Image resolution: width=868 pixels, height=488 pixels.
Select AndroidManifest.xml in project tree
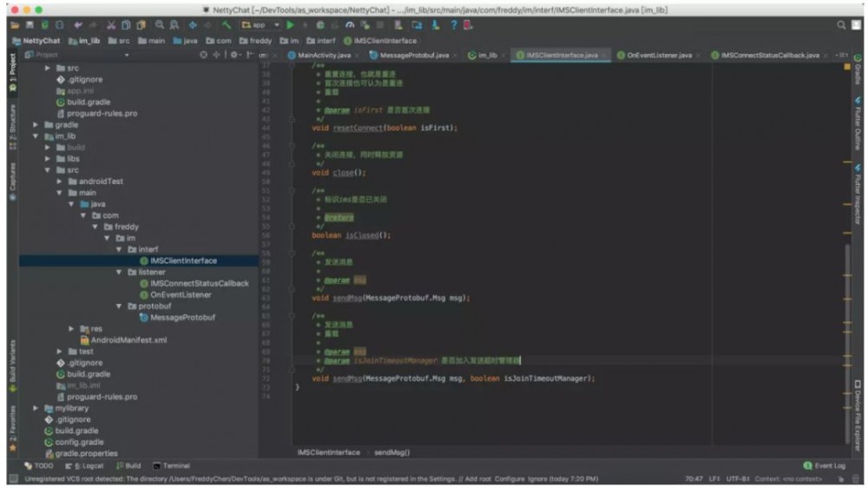coord(128,340)
